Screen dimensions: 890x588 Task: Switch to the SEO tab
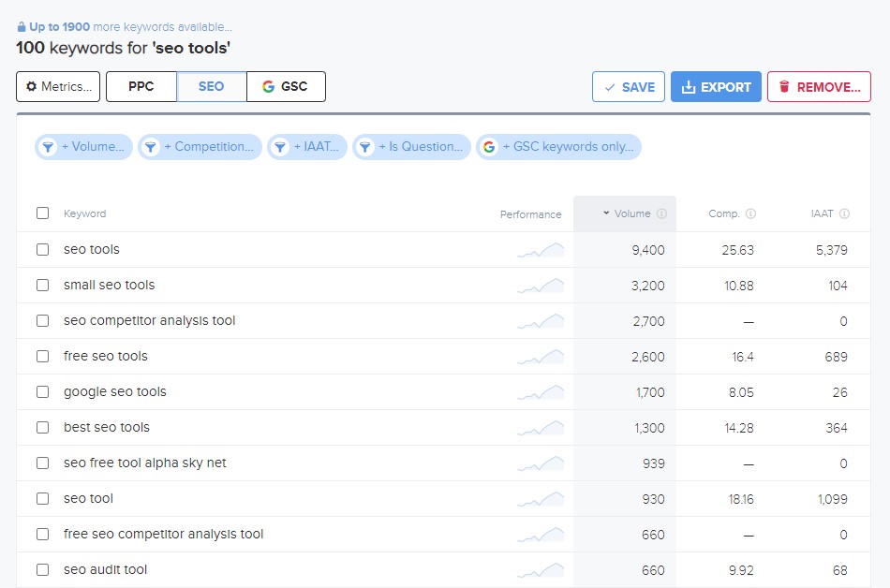click(211, 87)
